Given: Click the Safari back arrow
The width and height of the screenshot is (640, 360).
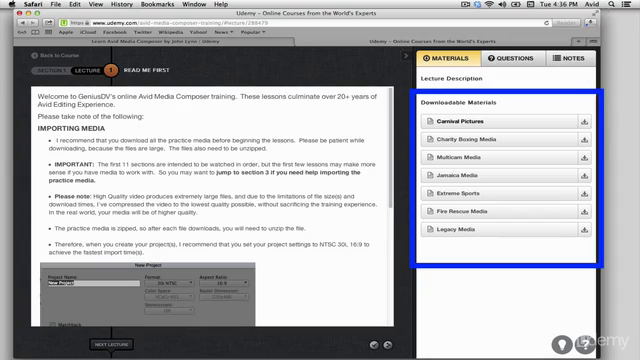Looking at the screenshot, I should pos(22,23).
